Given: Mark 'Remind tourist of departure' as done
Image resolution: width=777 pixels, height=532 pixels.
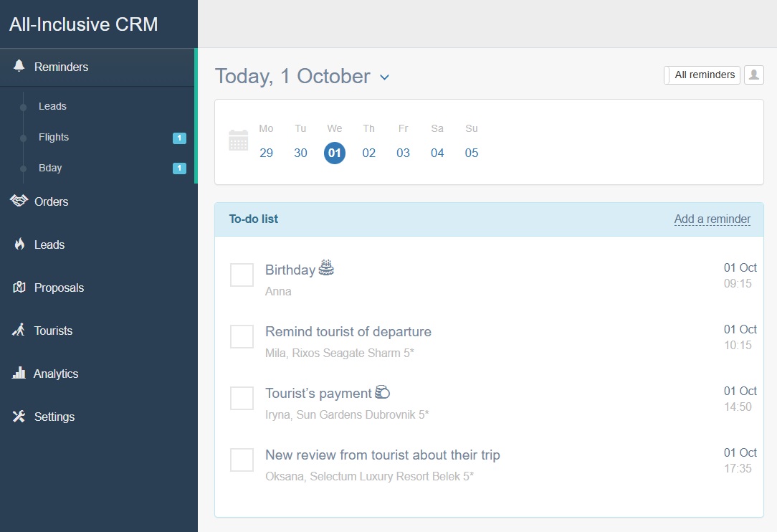Looking at the screenshot, I should pyautogui.click(x=242, y=336).
